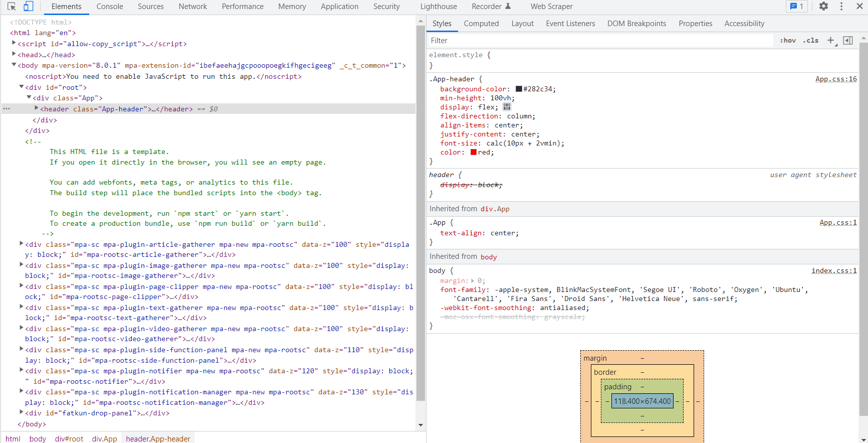The image size is (868, 443).
Task: Open the App.css:16 source link
Action: coord(836,79)
